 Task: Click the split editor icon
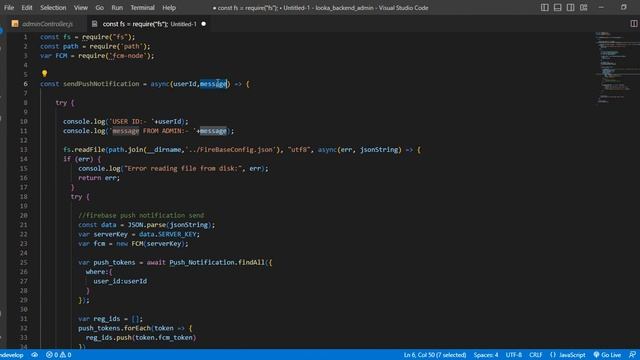[x=633, y=24]
